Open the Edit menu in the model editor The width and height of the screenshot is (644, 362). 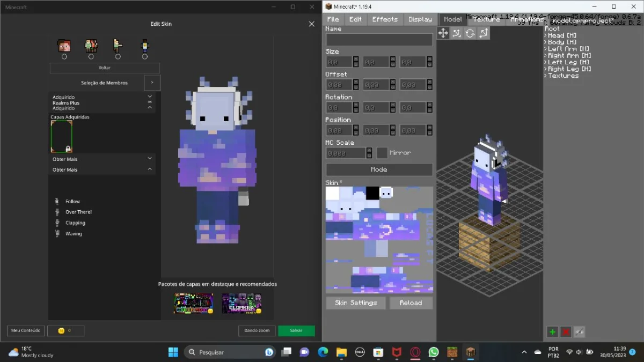tap(355, 19)
